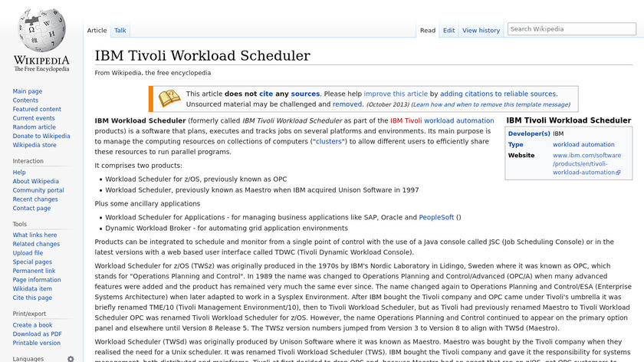644x362 pixels.
Task: Go to Main page link
Action: (x=27, y=91)
